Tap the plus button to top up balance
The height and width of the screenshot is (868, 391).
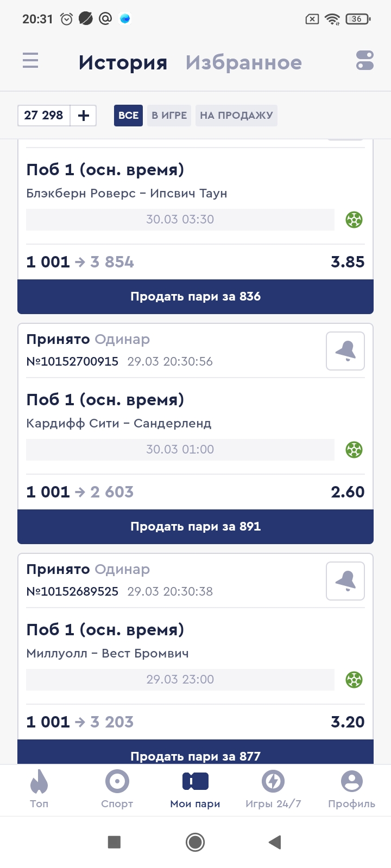pyautogui.click(x=84, y=116)
